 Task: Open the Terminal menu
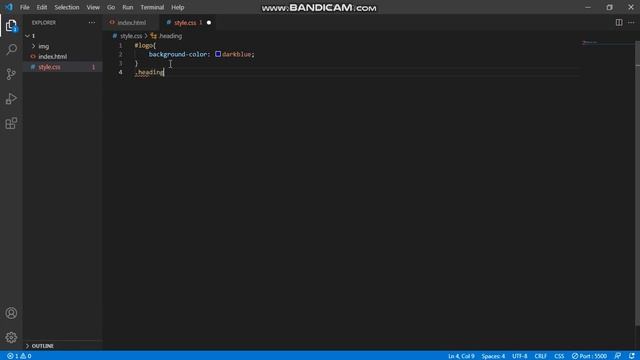[152, 7]
